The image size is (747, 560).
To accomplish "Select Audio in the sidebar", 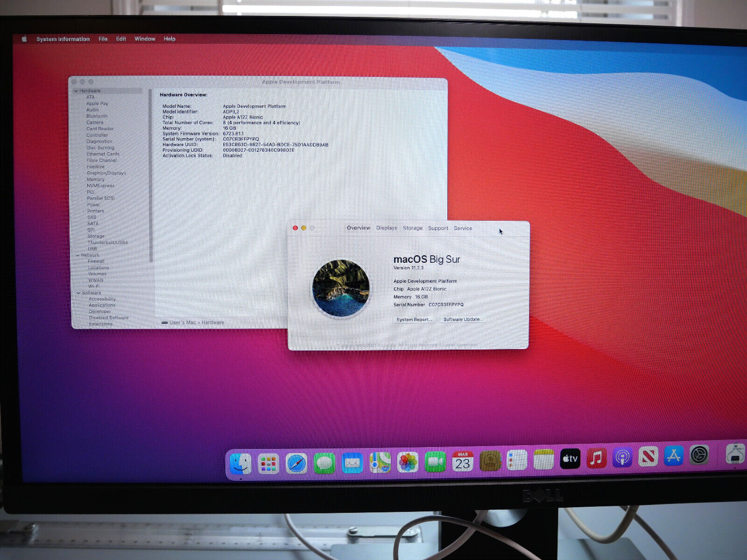I will point(92,110).
